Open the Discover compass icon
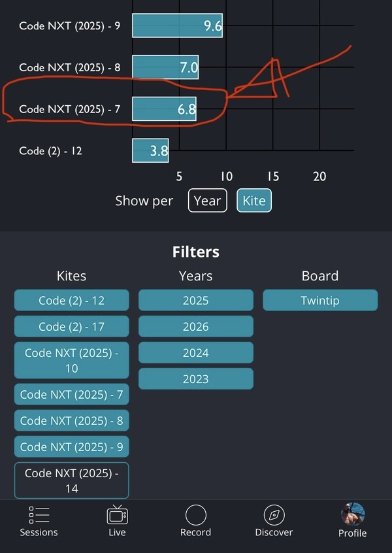392x553 pixels. pos(274,515)
